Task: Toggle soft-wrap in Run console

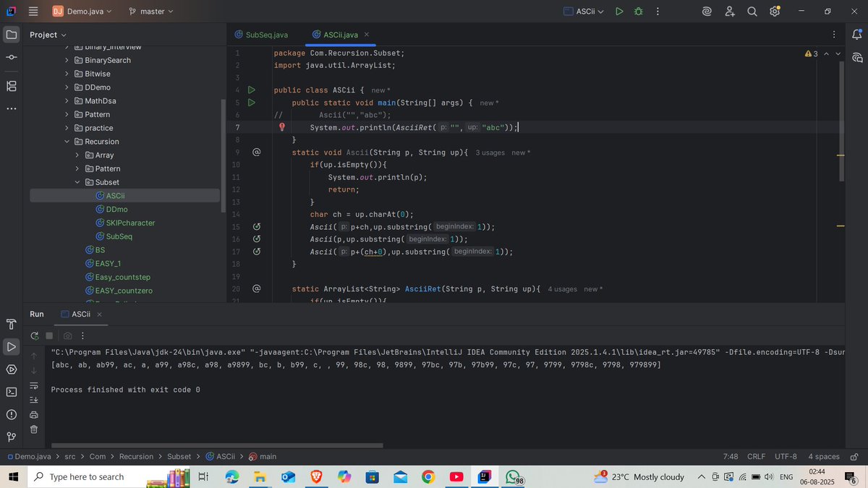Action: [34, 385]
